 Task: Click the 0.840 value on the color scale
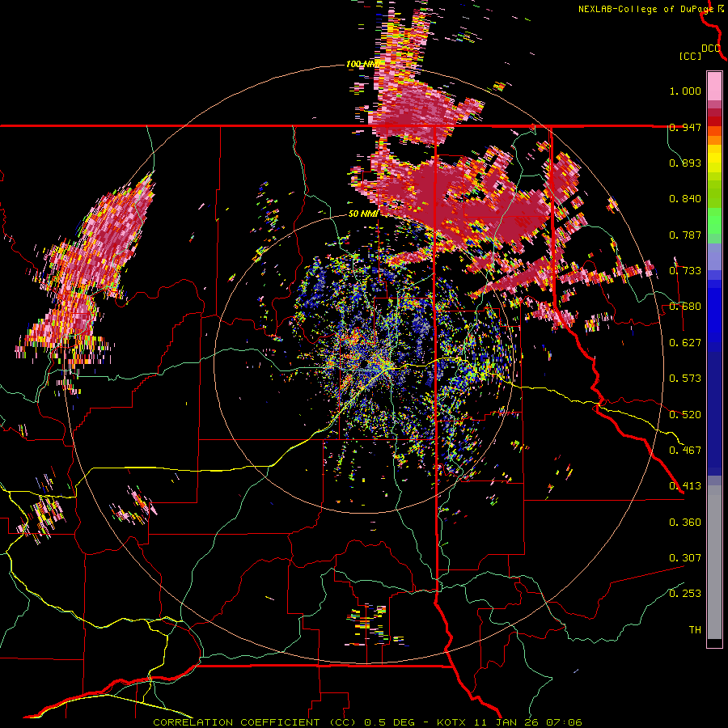click(685, 199)
